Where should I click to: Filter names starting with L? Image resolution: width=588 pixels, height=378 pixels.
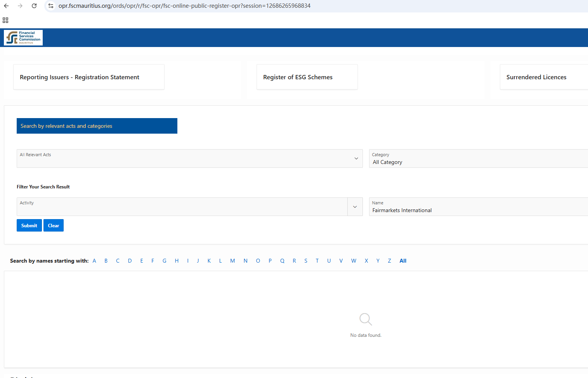click(x=220, y=261)
